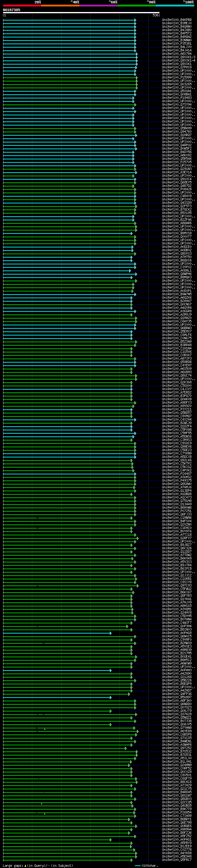Click the alignment bar for UniRef100_A0DHL1
This screenshot has width=197, height=868.
click(67, 271)
